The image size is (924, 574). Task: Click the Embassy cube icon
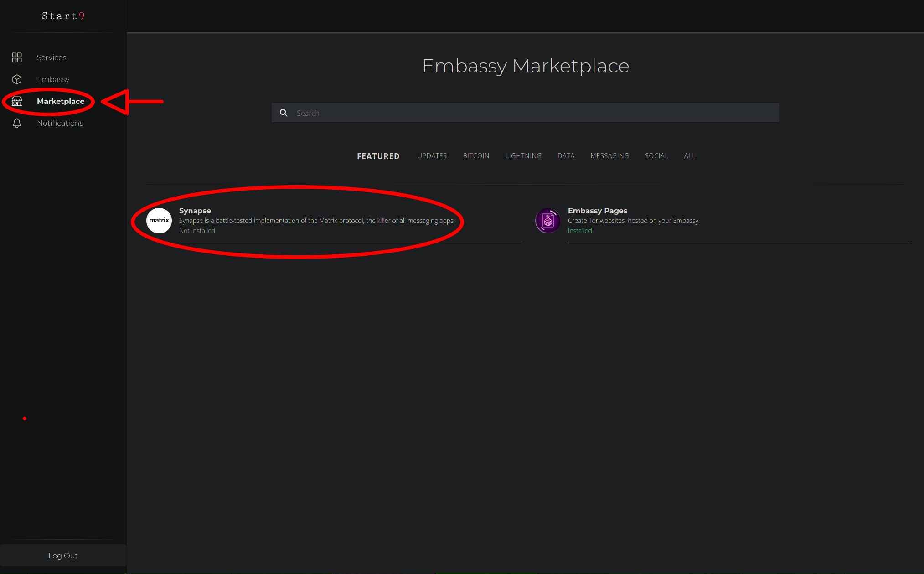(17, 79)
